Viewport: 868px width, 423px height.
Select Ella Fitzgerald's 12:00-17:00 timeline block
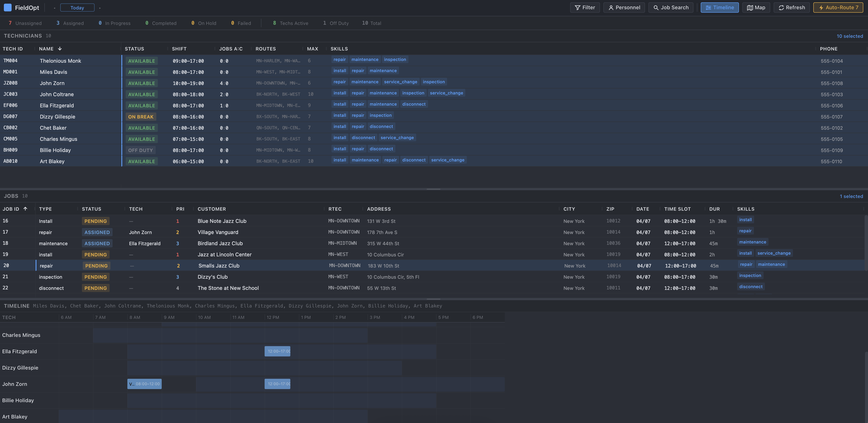coord(277,351)
